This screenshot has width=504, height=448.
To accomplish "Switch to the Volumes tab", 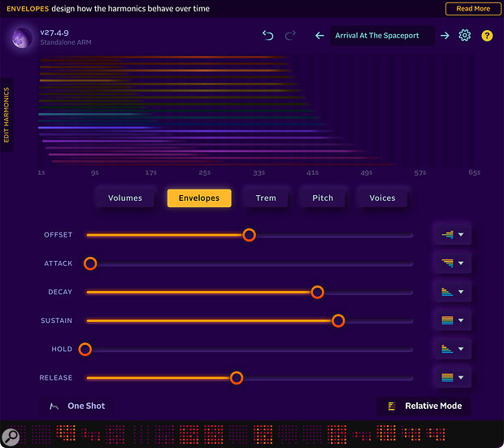I will 125,198.
